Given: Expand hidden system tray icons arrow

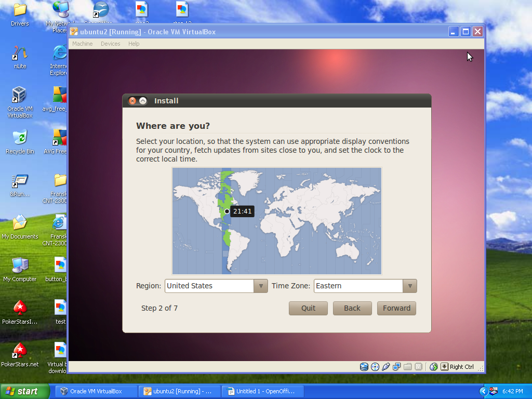Looking at the screenshot, I should click(484, 392).
